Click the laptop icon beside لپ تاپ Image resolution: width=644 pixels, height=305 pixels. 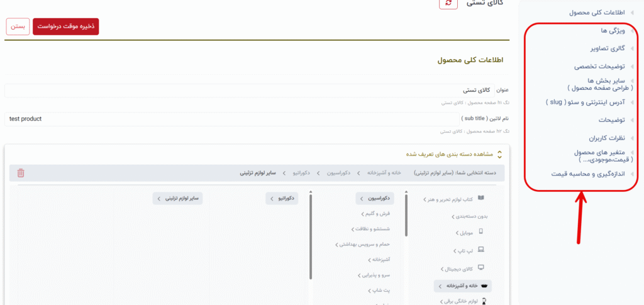tap(481, 250)
